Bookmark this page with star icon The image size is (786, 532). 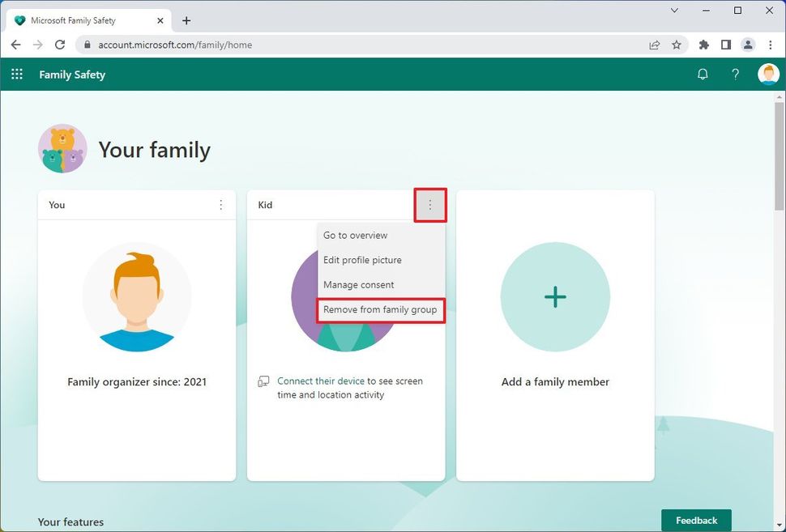point(677,45)
